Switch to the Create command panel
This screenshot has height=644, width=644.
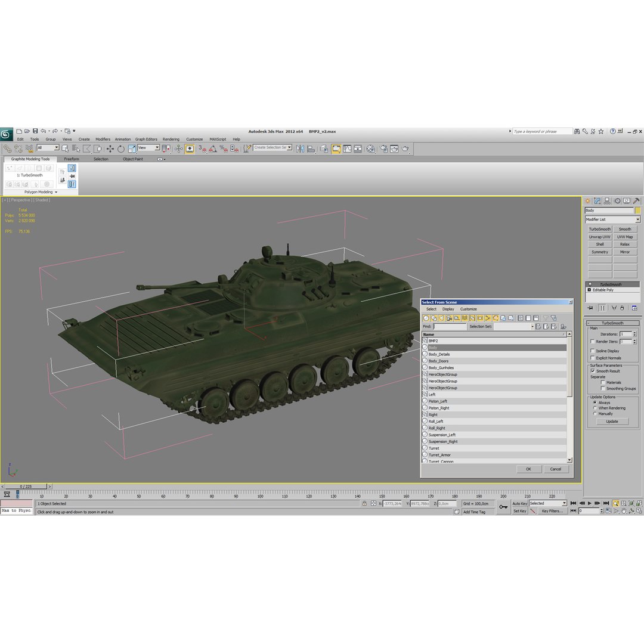588,201
